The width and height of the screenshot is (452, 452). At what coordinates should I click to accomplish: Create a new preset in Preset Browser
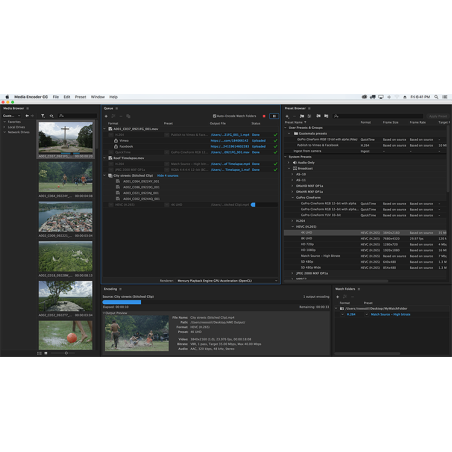point(287,116)
